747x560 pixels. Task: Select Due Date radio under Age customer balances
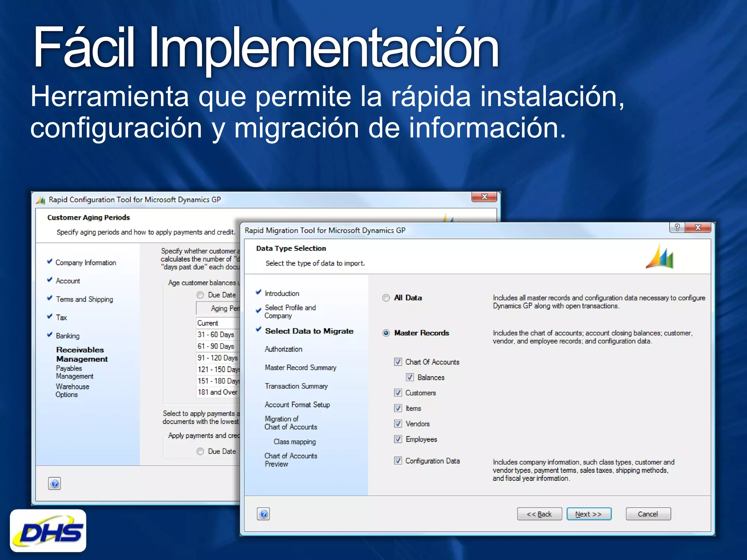(200, 295)
